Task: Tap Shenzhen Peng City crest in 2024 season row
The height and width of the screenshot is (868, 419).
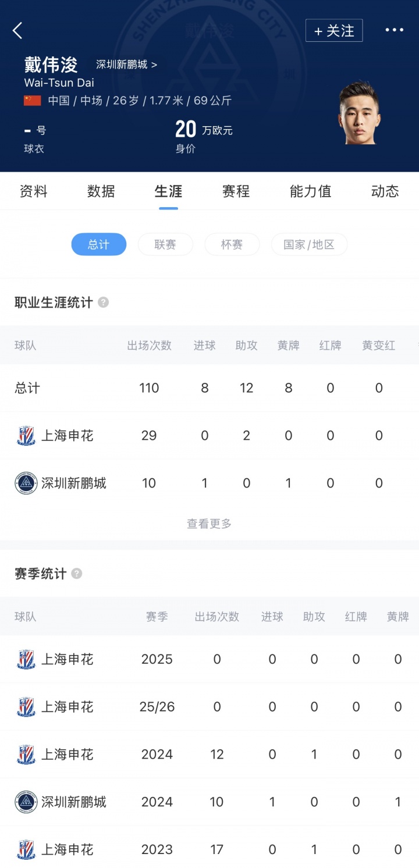Action: coord(26,802)
